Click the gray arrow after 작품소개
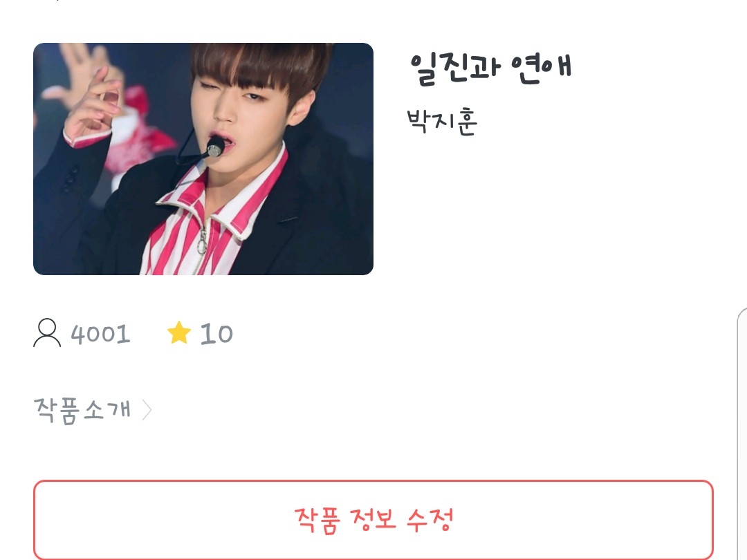 (147, 410)
